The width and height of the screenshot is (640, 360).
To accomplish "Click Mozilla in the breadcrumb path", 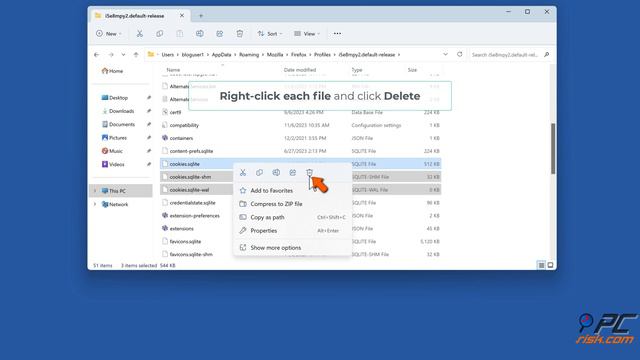I will (x=275, y=55).
